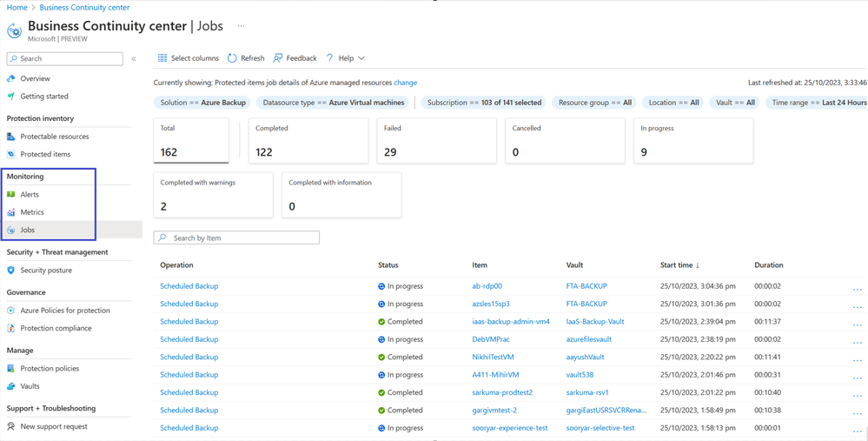Click the Help question mark icon
868x441 pixels.
pyautogui.click(x=329, y=58)
